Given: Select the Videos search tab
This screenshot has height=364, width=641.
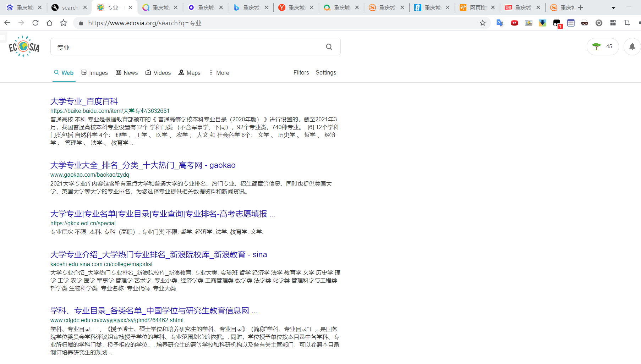Looking at the screenshot, I should [158, 73].
